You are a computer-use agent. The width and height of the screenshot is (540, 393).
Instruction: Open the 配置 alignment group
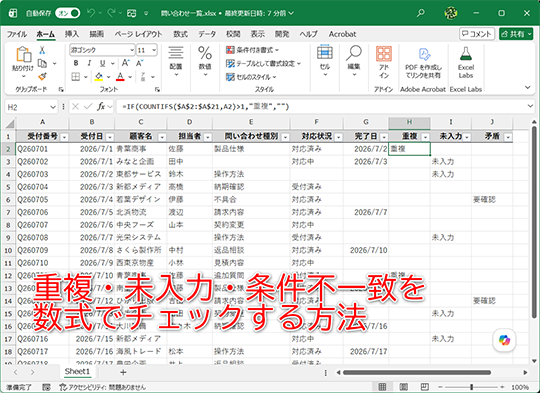pos(176,61)
